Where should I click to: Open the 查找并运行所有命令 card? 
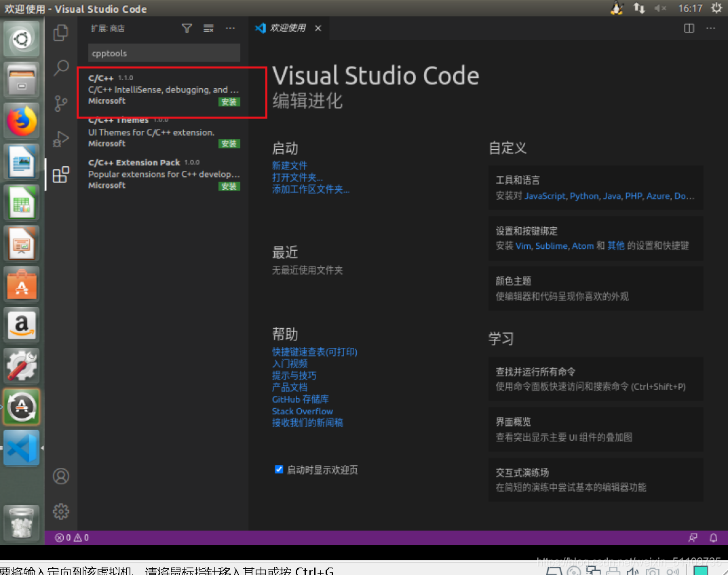595,378
